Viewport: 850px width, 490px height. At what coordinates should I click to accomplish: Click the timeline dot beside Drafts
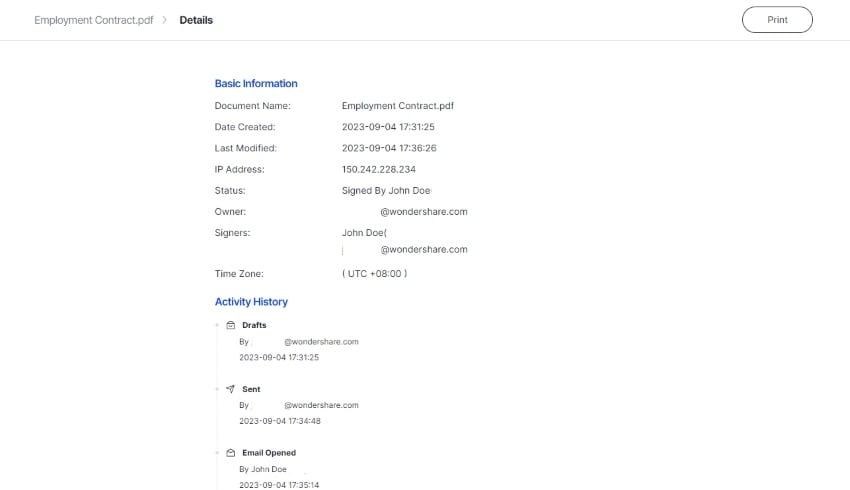[x=216, y=325]
